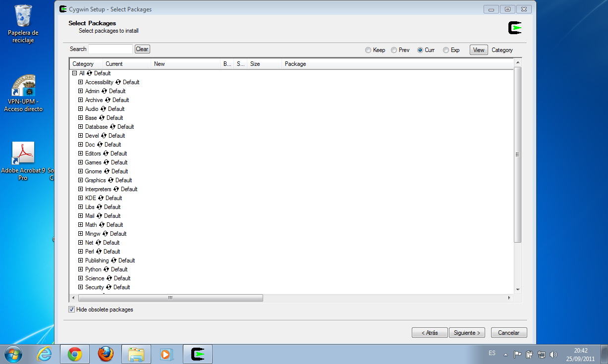Click the View button
This screenshot has width=608, height=364.
click(x=479, y=50)
